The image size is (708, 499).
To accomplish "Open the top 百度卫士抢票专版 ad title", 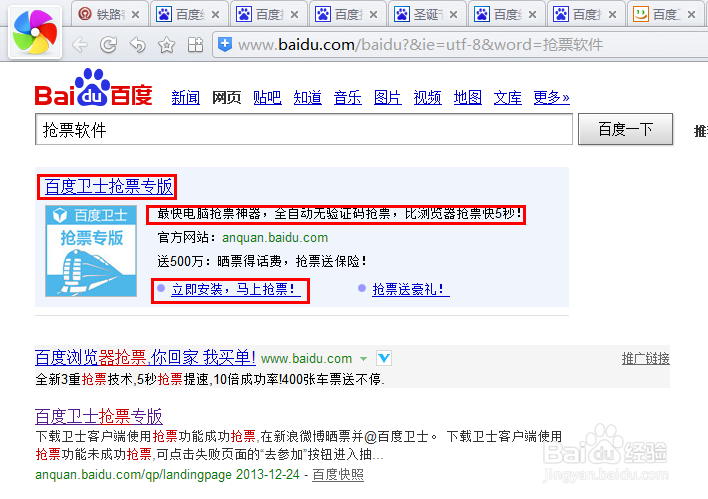I will click(x=108, y=187).
